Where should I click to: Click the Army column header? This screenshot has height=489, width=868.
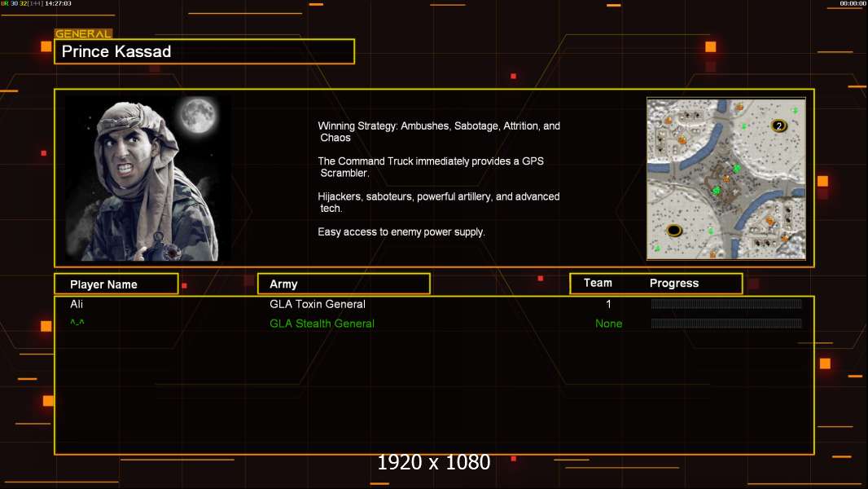point(344,284)
